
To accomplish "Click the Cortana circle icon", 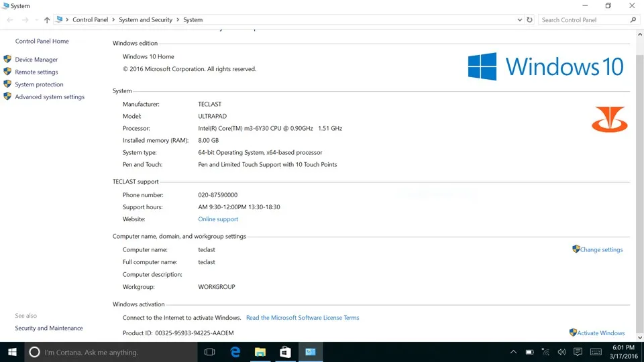I will point(34,352).
